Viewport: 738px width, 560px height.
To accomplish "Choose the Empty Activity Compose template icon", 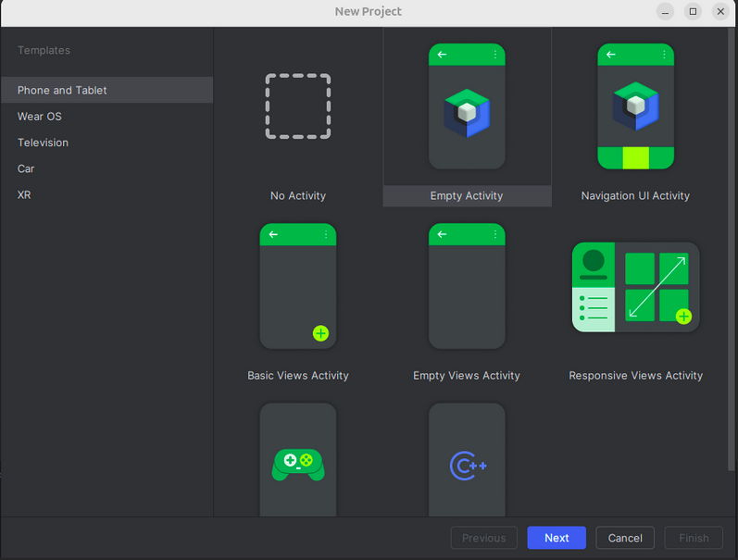I will click(467, 106).
